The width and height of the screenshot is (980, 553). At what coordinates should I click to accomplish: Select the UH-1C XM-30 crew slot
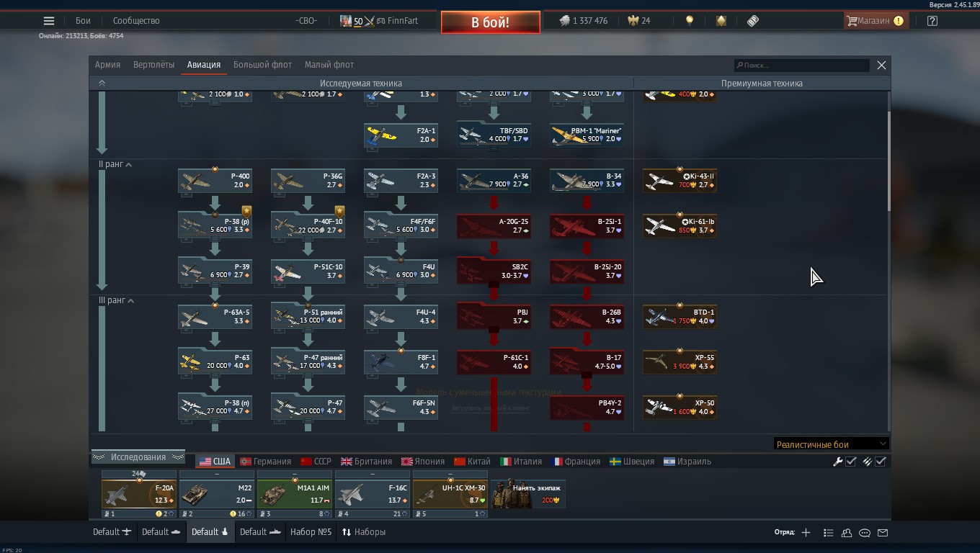coord(450,494)
